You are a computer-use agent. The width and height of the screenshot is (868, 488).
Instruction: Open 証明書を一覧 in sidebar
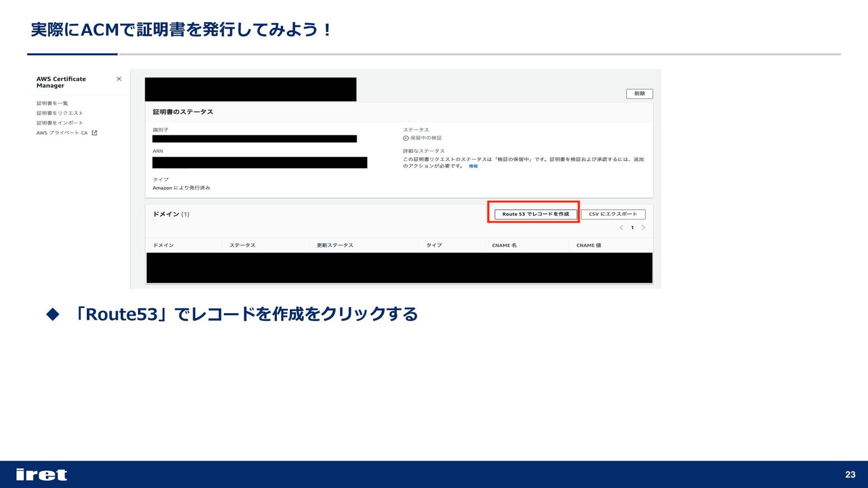[x=52, y=103]
